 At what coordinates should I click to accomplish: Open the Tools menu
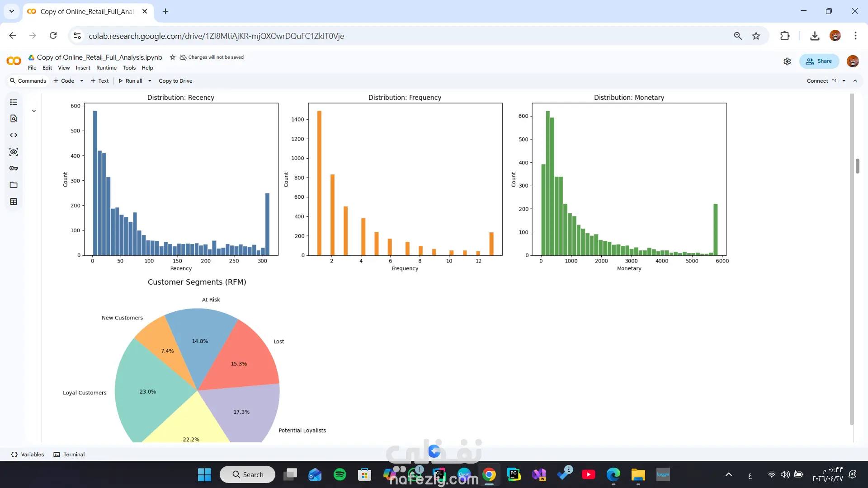pos(129,68)
